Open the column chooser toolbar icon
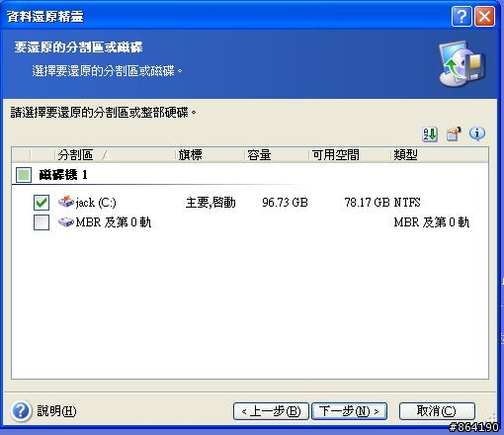 (x=454, y=134)
